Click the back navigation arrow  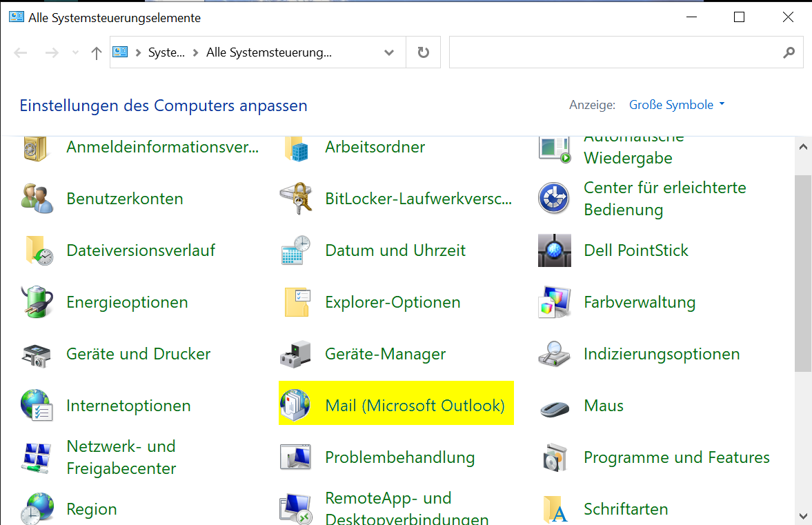[x=21, y=52]
